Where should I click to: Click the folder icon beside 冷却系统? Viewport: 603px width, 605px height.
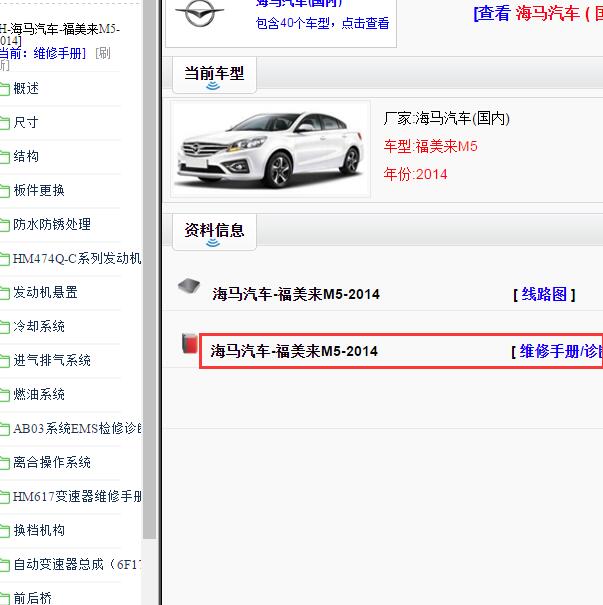5,327
